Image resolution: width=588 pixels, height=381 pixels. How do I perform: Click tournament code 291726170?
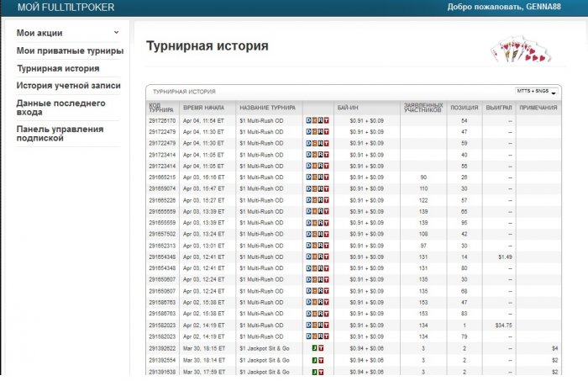pyautogui.click(x=162, y=121)
